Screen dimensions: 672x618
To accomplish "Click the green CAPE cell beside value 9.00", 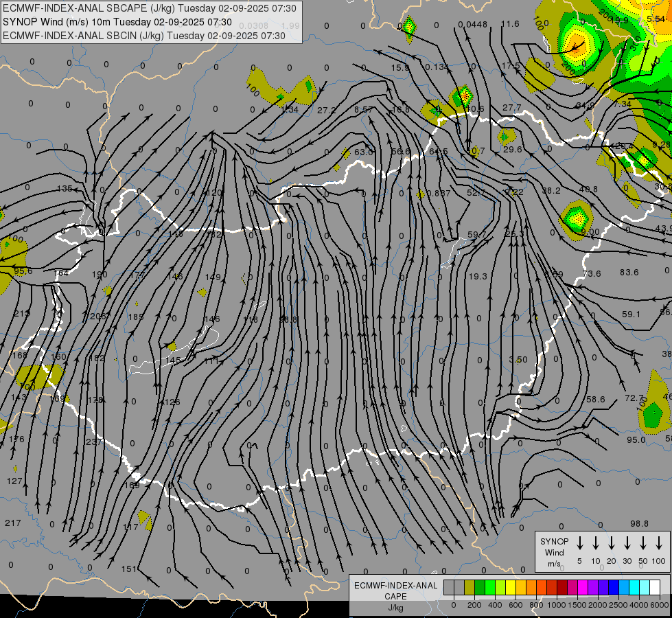I will point(577,218).
